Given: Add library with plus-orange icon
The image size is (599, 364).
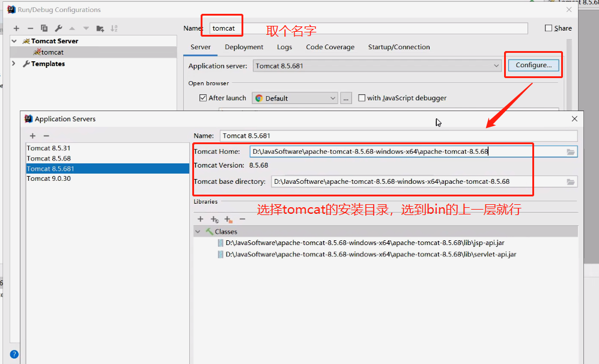Looking at the screenshot, I should pos(228,219).
